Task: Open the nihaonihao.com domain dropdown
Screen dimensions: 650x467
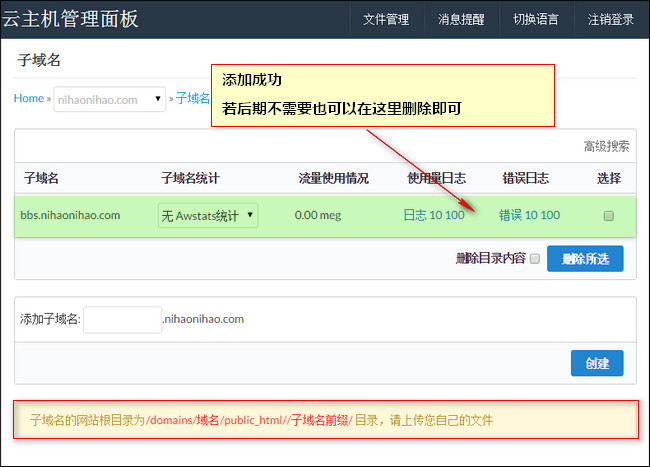Action: pyautogui.click(x=109, y=99)
